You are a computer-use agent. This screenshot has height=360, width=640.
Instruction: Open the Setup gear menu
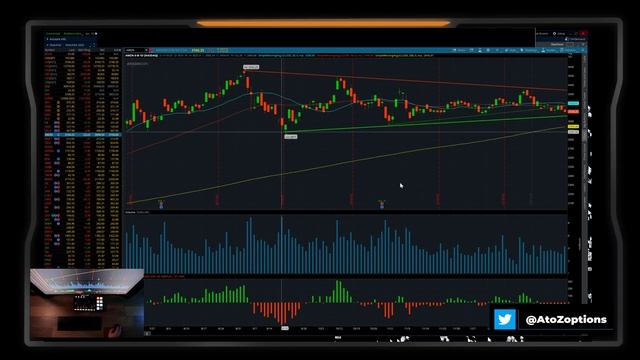coord(559,33)
